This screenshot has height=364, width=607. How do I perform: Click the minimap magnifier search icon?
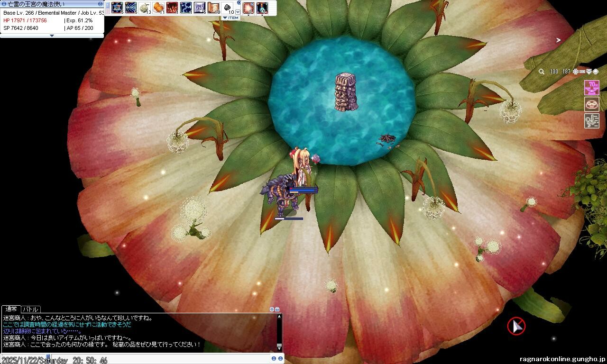(542, 72)
